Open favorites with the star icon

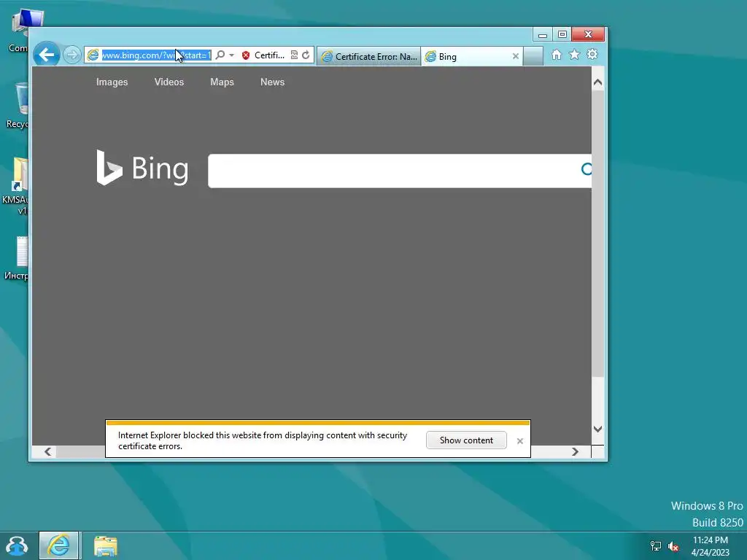tap(575, 55)
